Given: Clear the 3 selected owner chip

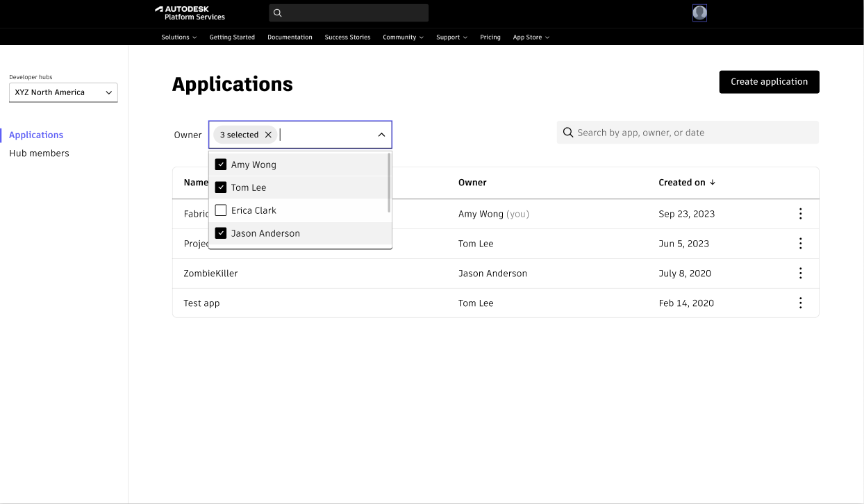Looking at the screenshot, I should coord(268,135).
